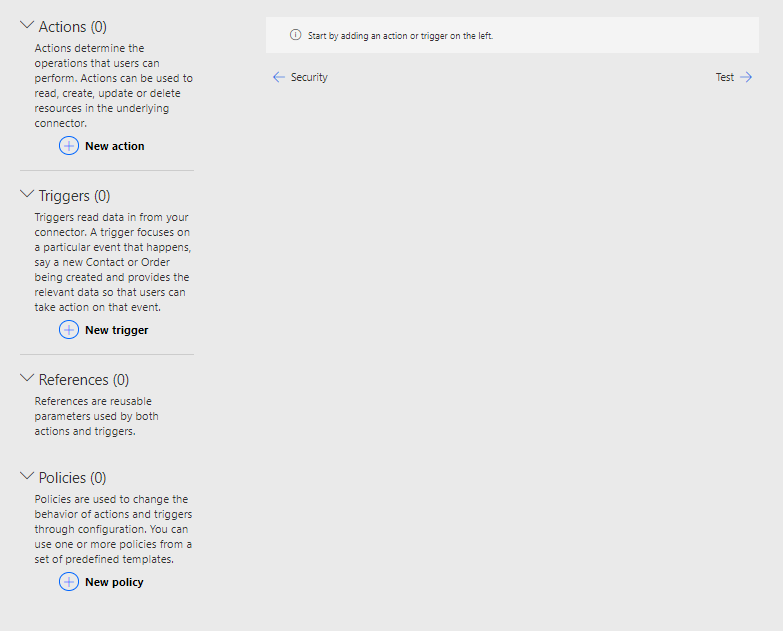Image resolution: width=783 pixels, height=631 pixels.
Task: Click the right arrow beside Test
Action: point(746,77)
